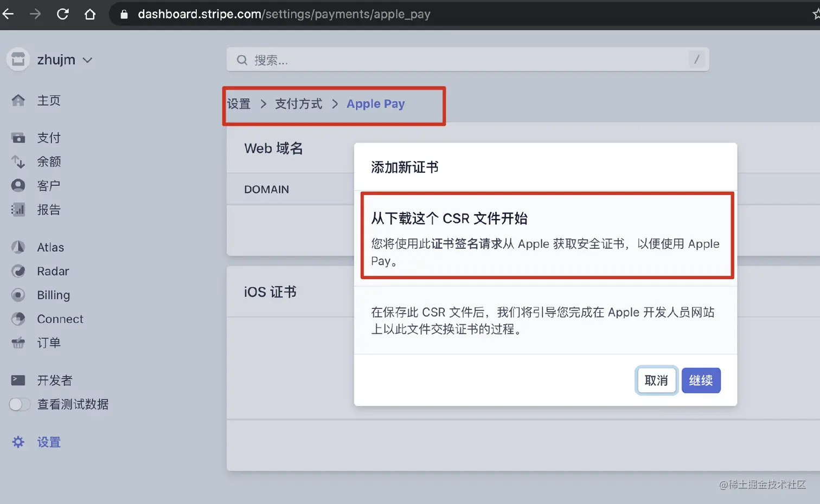Click the Web 域名 section heading
820x504 pixels.
[273, 148]
